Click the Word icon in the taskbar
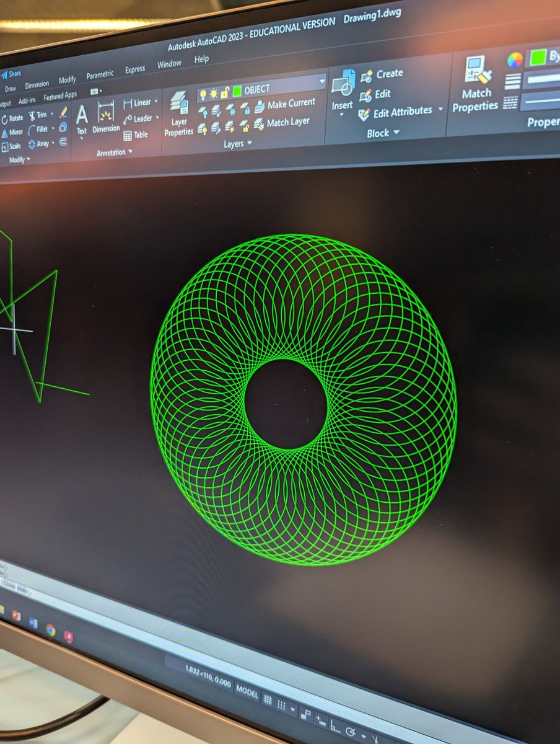Image resolution: width=560 pixels, height=744 pixels. (33, 622)
